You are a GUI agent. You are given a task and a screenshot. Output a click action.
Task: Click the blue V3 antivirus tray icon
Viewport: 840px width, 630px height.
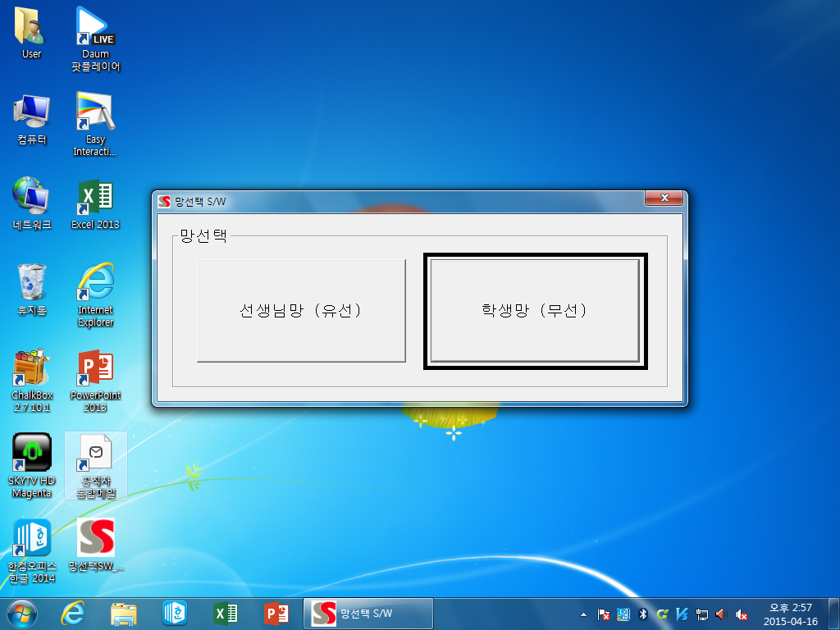(x=682, y=614)
